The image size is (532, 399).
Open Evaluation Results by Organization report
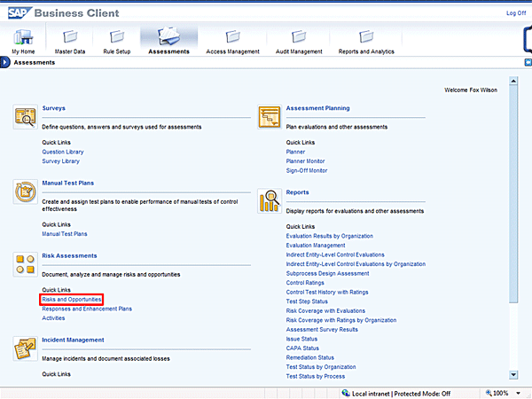(330, 236)
